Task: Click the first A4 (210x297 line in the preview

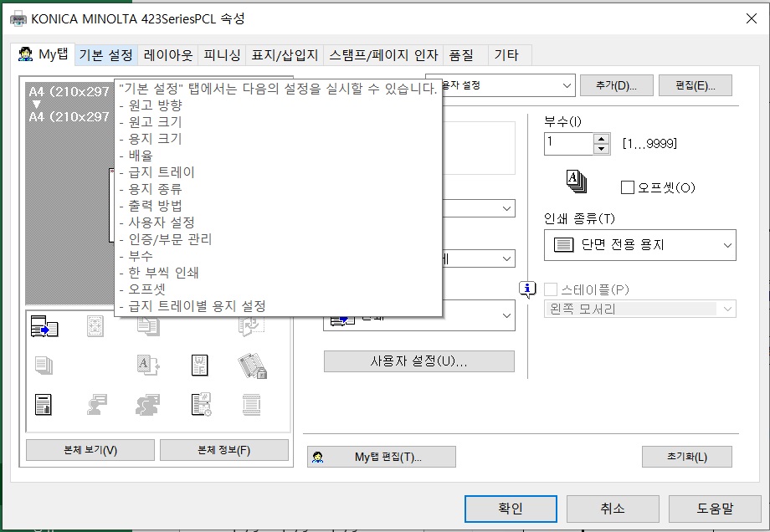Action: [x=69, y=91]
